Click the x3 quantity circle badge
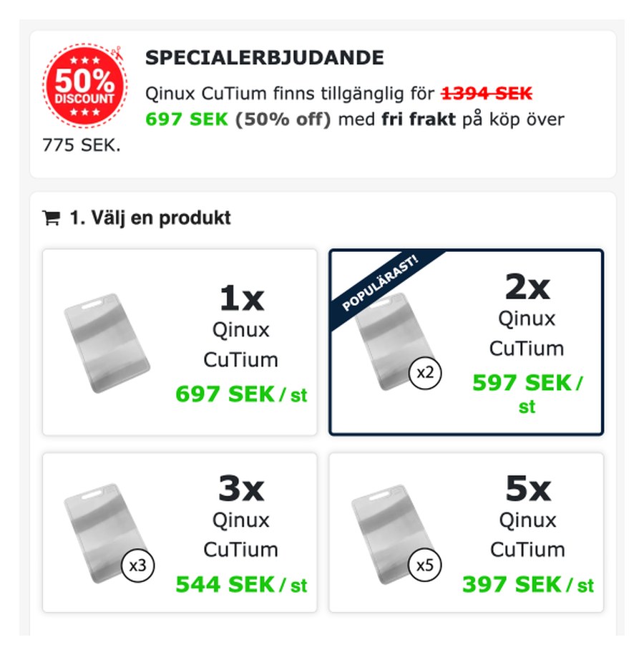Viewport: 644px width, 655px height. pyautogui.click(x=137, y=566)
